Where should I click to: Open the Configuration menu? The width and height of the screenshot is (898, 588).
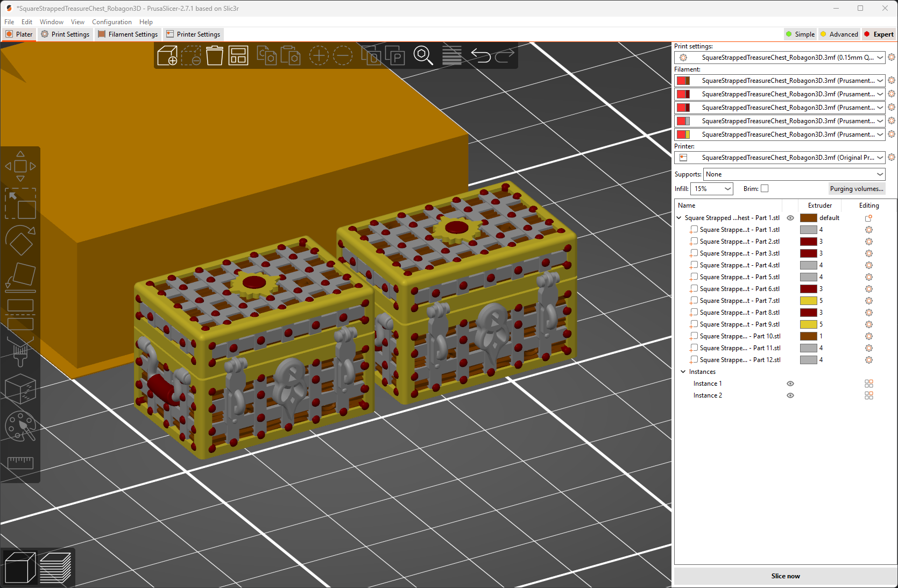point(112,22)
